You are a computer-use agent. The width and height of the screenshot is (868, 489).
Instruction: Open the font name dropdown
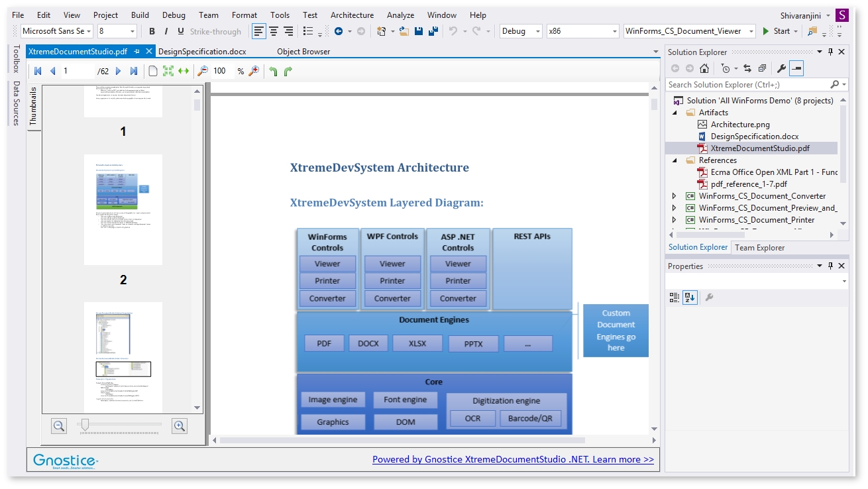pos(89,31)
